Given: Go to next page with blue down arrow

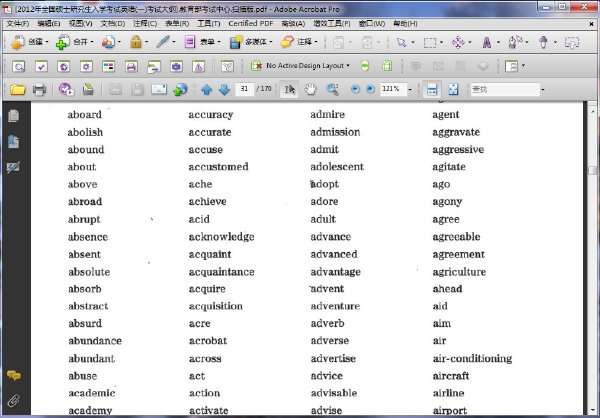Looking at the screenshot, I should pos(224,90).
